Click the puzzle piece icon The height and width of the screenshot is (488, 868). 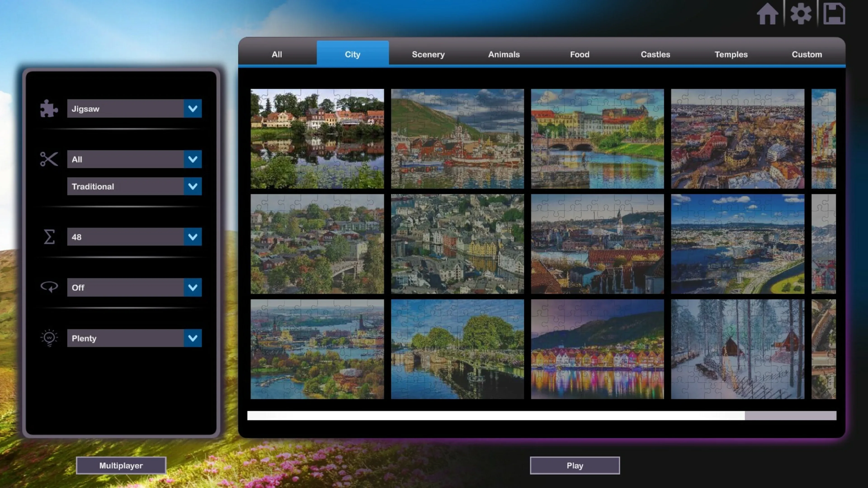click(49, 108)
